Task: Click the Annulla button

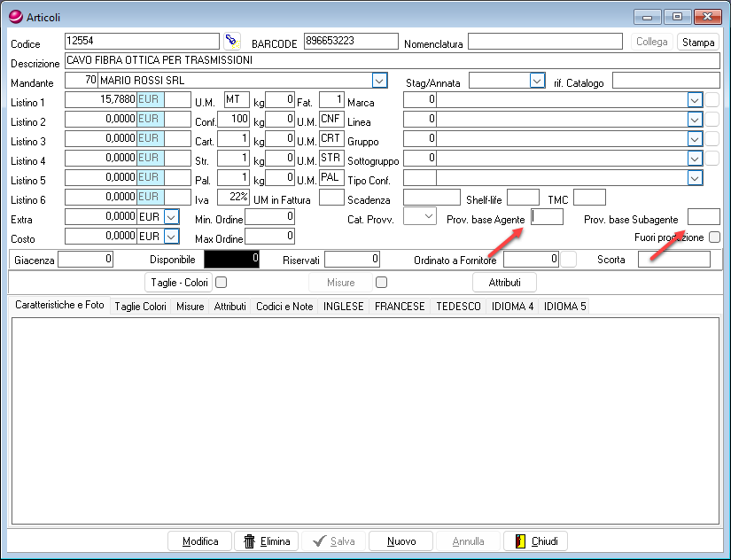Action: pyautogui.click(x=468, y=541)
